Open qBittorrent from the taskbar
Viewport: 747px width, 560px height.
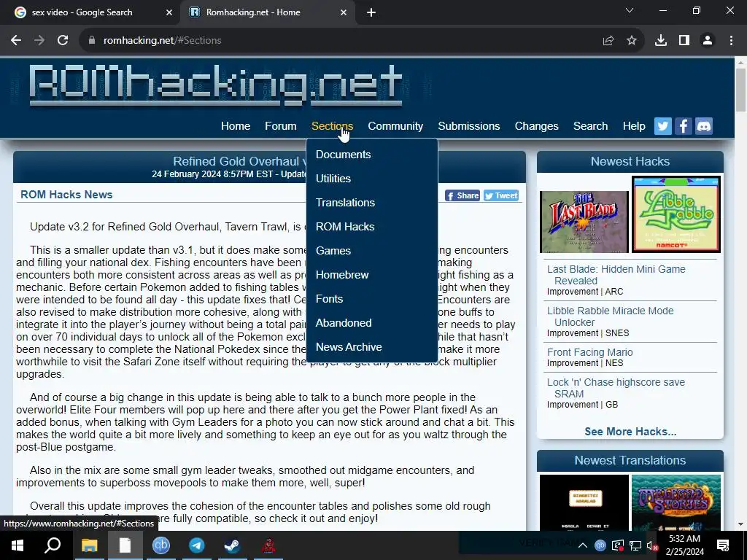coord(161,545)
